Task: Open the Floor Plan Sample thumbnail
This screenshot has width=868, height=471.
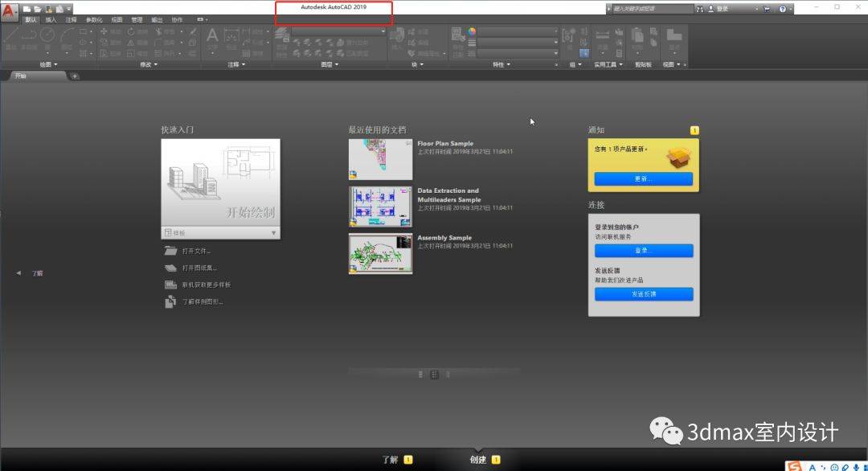Action: [380, 158]
